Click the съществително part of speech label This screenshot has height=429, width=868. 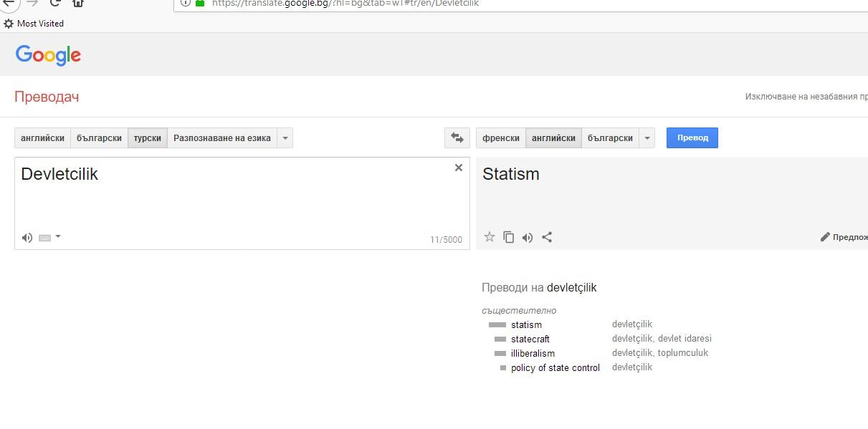(519, 311)
